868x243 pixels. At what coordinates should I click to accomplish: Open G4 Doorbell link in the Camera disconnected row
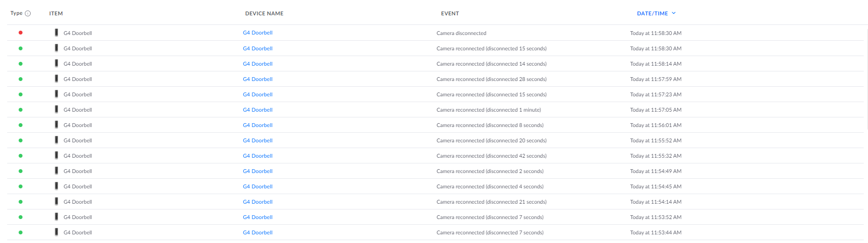click(257, 33)
